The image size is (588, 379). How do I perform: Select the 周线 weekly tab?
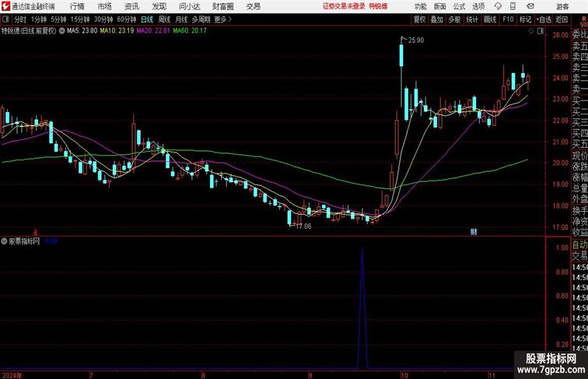coord(164,19)
